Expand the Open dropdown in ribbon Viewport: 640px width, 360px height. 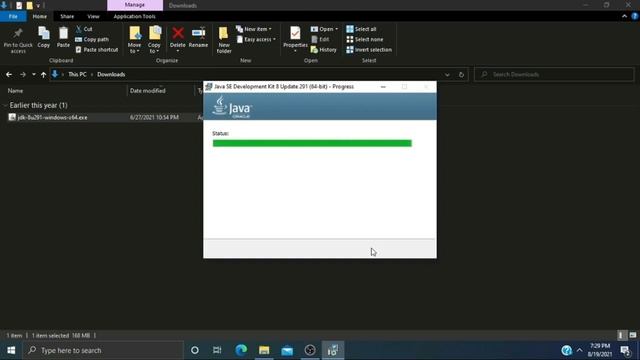[x=324, y=29]
